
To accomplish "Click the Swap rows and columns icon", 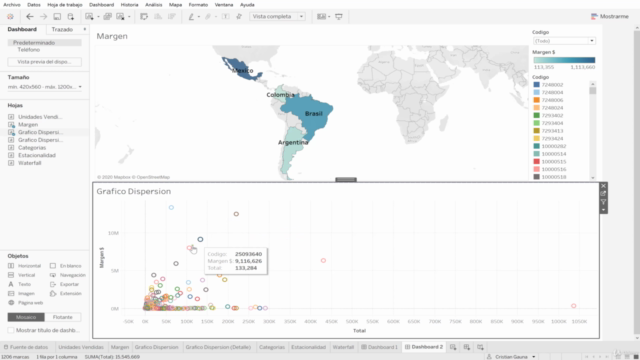I will 144,17.
